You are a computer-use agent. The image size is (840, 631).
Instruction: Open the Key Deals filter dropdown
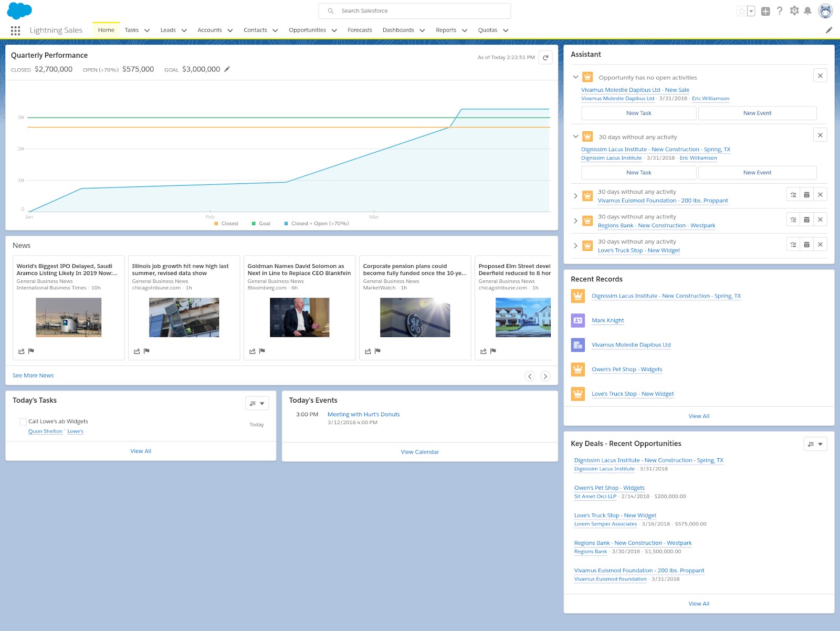815,444
